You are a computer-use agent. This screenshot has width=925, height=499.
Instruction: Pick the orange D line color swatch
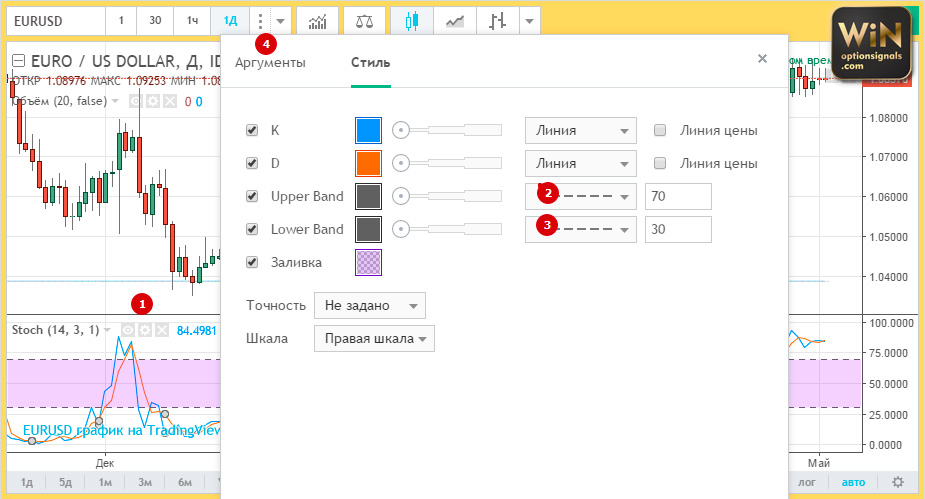369,163
